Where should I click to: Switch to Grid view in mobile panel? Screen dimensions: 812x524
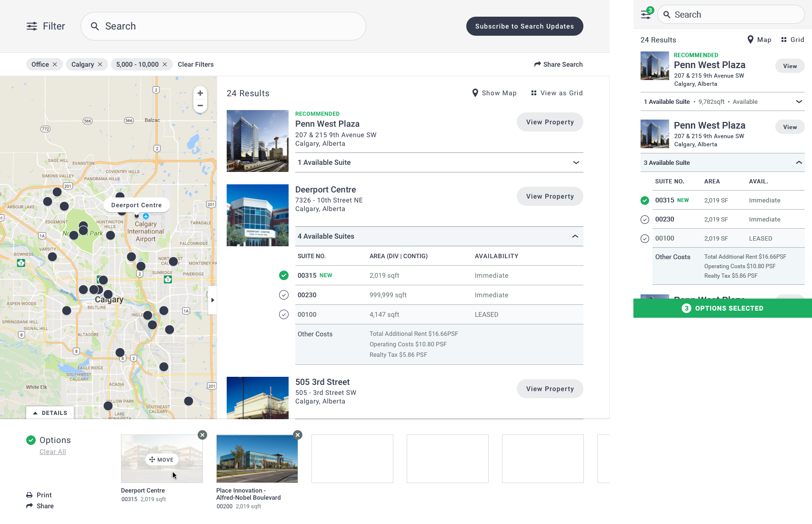pyautogui.click(x=792, y=40)
